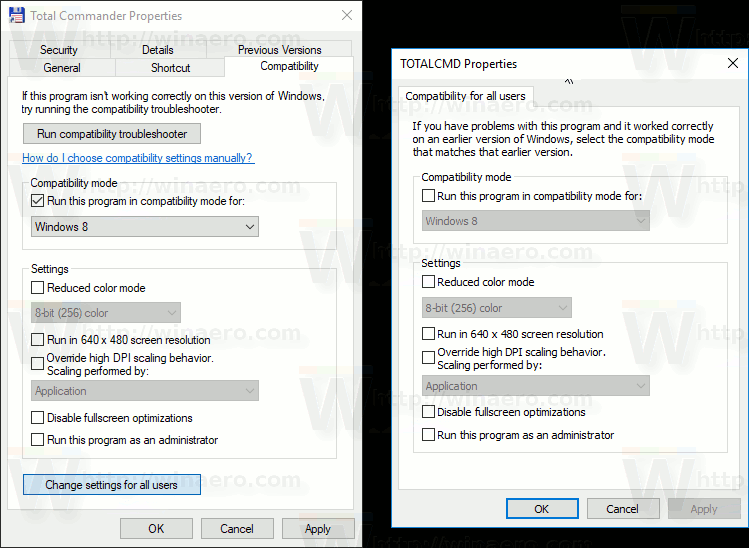
Task: Enable Run as administrator in Total Commander Properties
Action: click(x=38, y=440)
